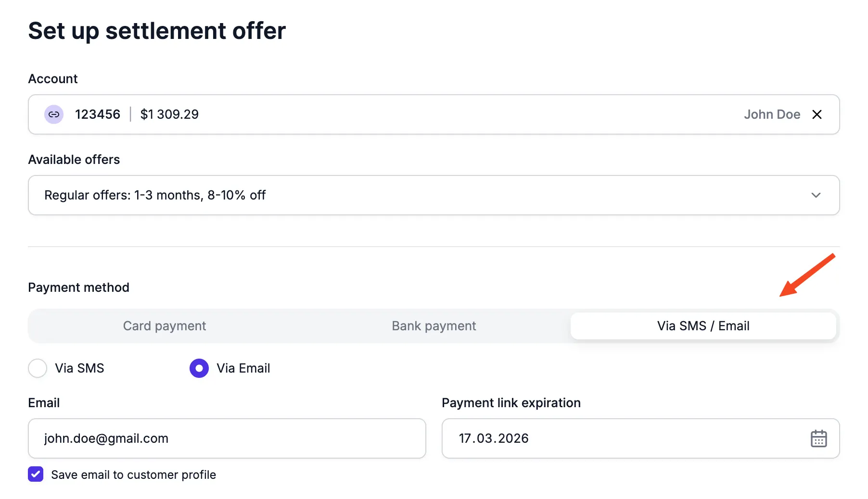
Task: Clear the selected John Doe account
Action: coord(817,114)
